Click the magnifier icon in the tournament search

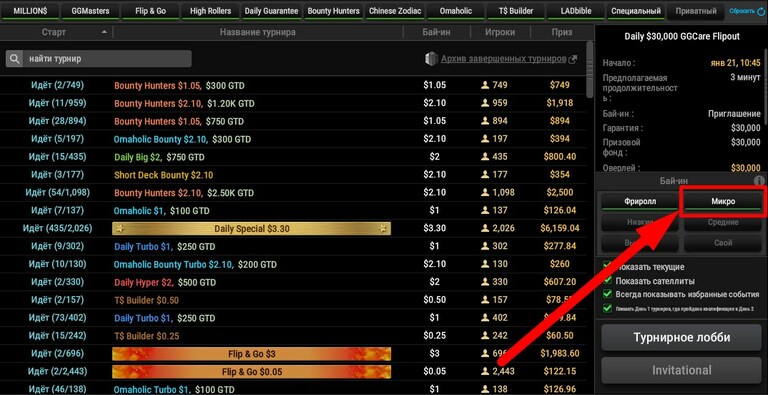click(x=15, y=59)
